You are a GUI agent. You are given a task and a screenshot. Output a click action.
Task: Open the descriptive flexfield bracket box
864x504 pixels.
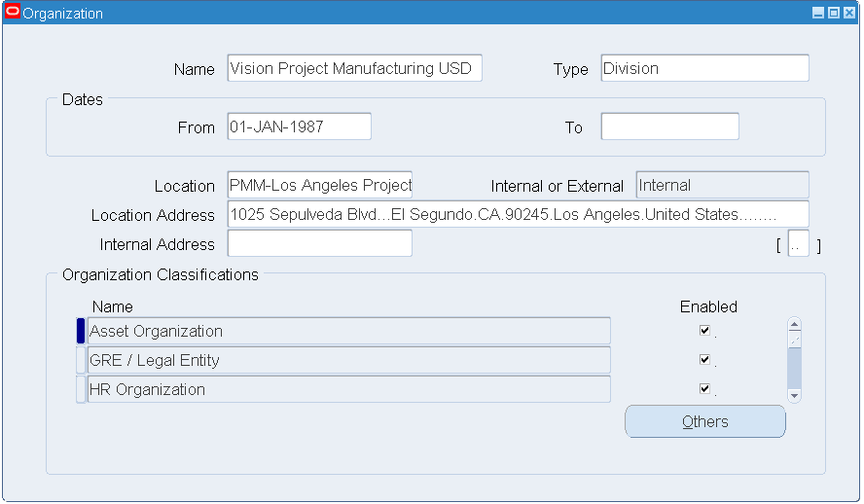(x=799, y=243)
